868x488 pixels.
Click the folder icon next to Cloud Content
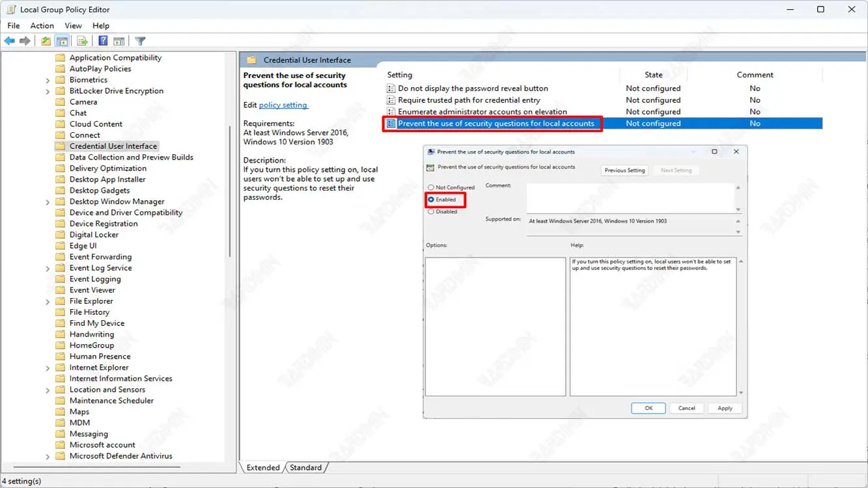pos(60,124)
